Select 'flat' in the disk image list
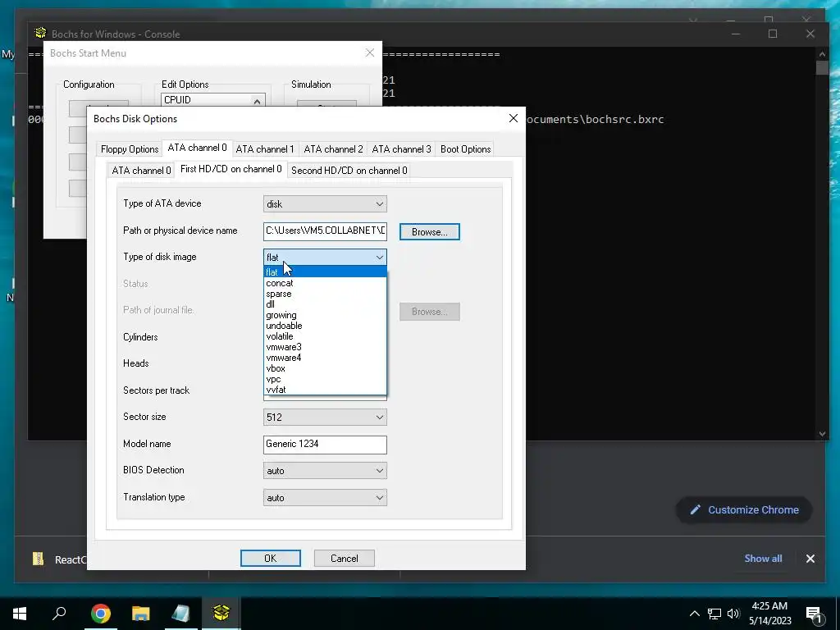This screenshot has width=840, height=630. click(325, 272)
